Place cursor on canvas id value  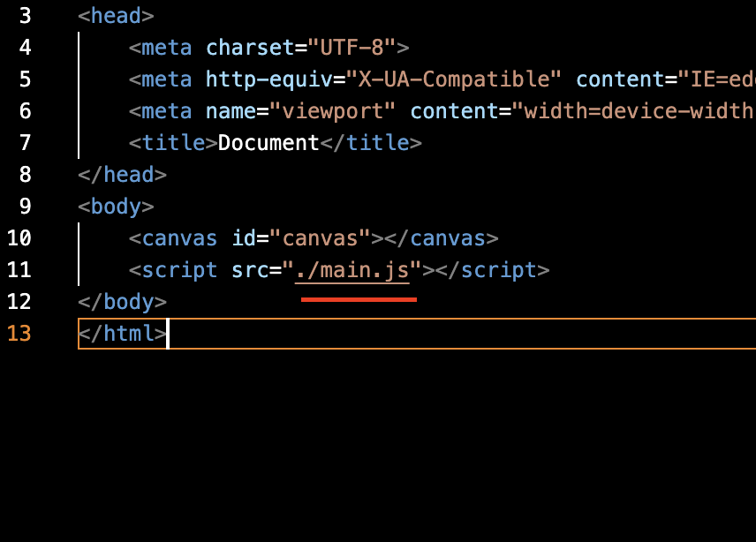point(320,238)
